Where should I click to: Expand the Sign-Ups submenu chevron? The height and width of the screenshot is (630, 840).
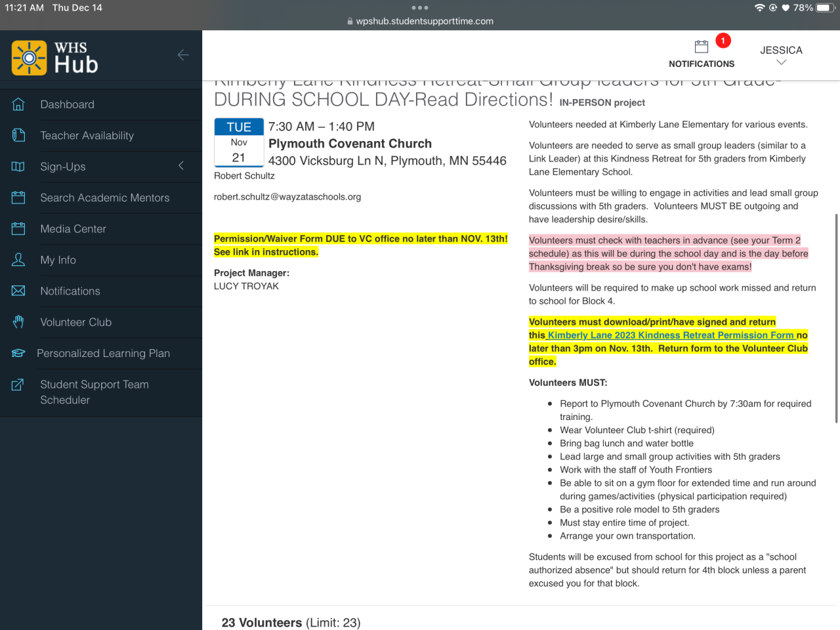(181, 166)
